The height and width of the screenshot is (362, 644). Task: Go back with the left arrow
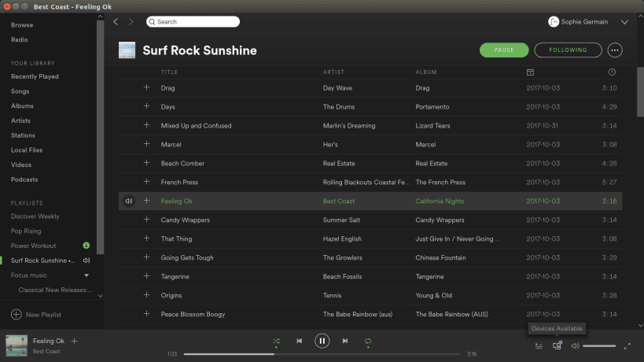tap(116, 22)
